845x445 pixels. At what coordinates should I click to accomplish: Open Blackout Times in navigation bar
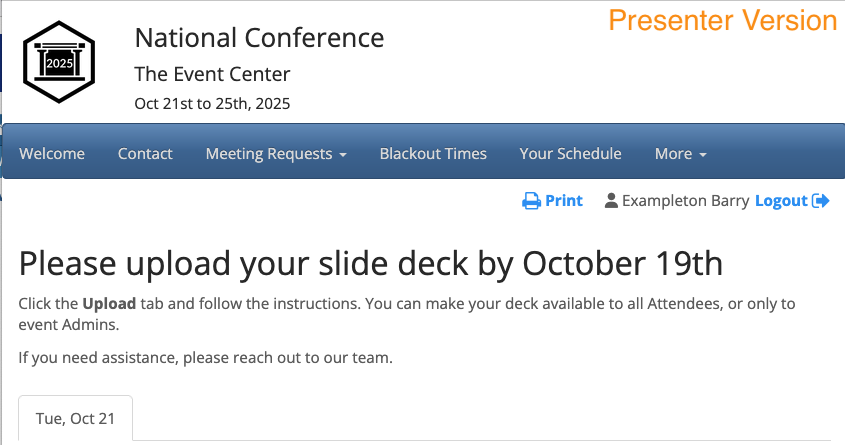[x=433, y=154]
